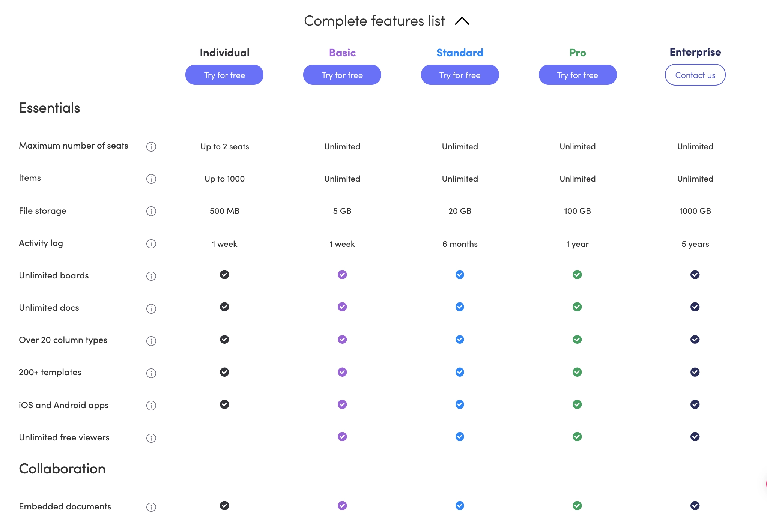Click the Collaboration section heading
Viewport: 767px width, 532px height.
(62, 469)
